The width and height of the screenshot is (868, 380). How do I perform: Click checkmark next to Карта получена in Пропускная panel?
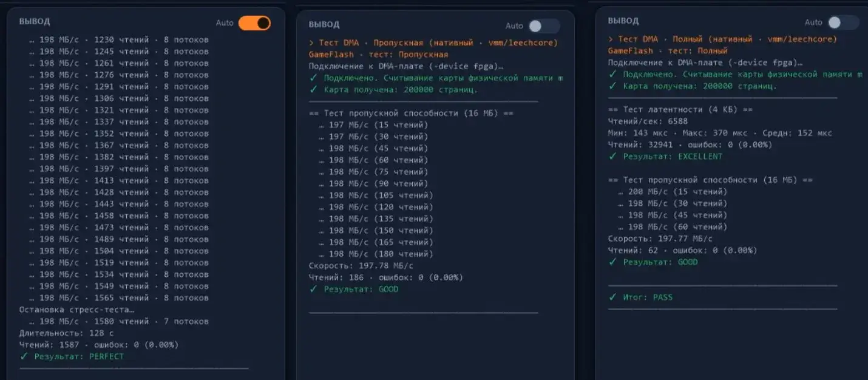(313, 90)
